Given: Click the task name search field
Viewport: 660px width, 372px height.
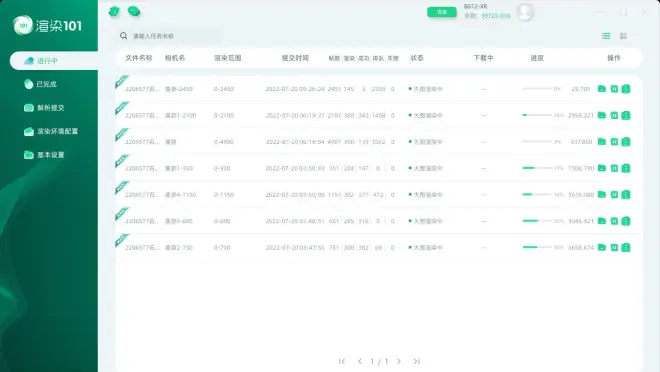Looking at the screenshot, I should coord(170,36).
